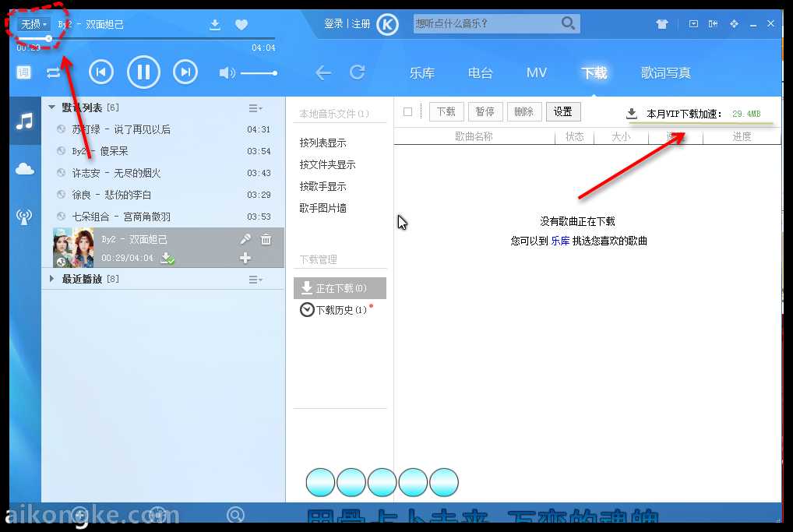Click the 设置 button
This screenshot has width=793, height=532.
click(x=562, y=111)
